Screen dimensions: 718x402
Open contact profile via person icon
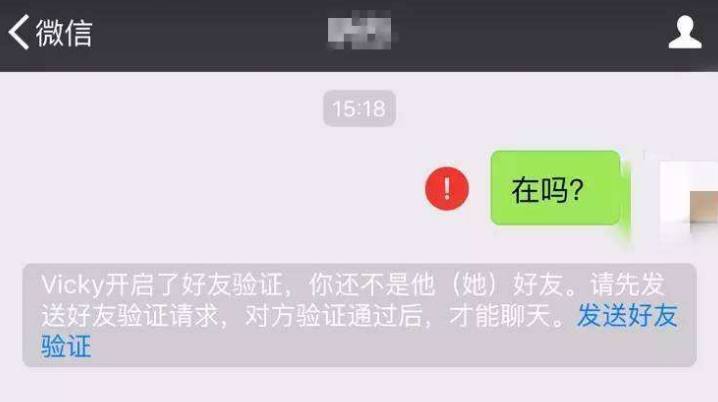point(685,32)
